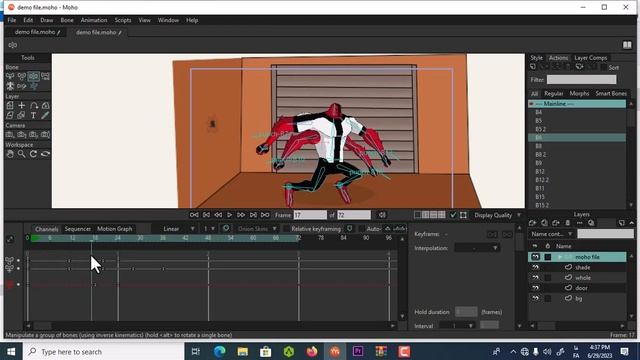640x360 pixels.
Task: Click frame 48 on the timeline ruler
Action: tap(208, 238)
